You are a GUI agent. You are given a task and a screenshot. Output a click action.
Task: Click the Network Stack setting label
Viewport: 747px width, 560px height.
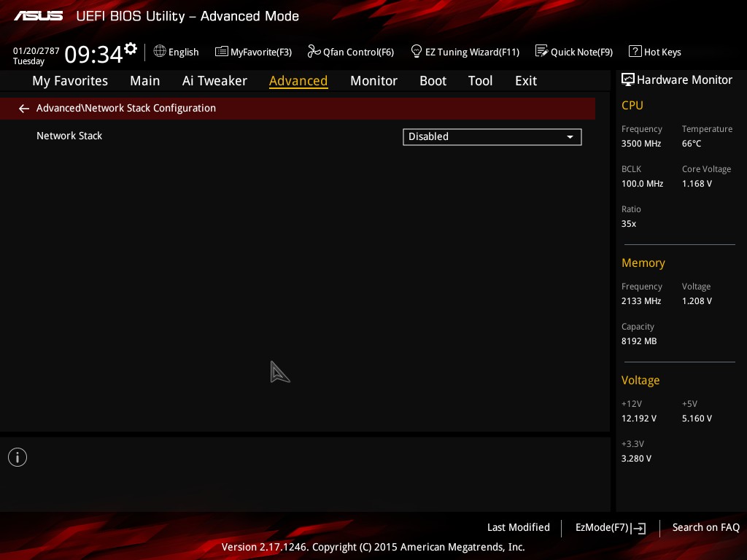coord(69,136)
